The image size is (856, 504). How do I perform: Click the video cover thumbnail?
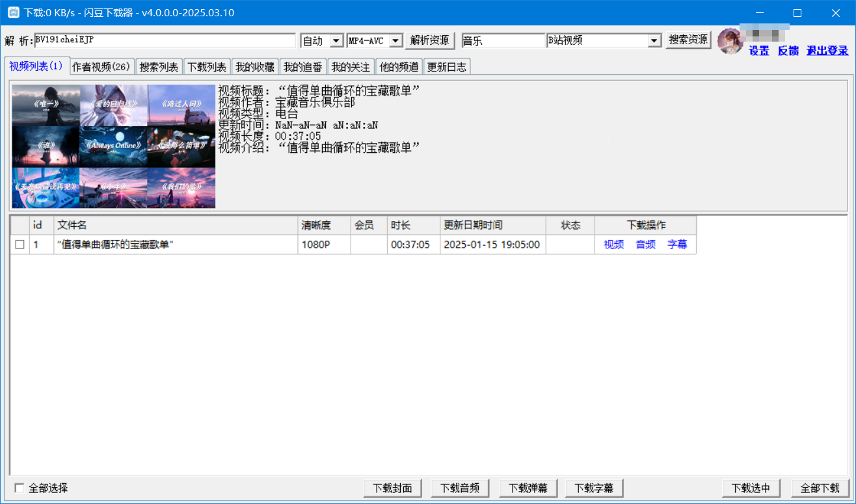[x=113, y=146]
